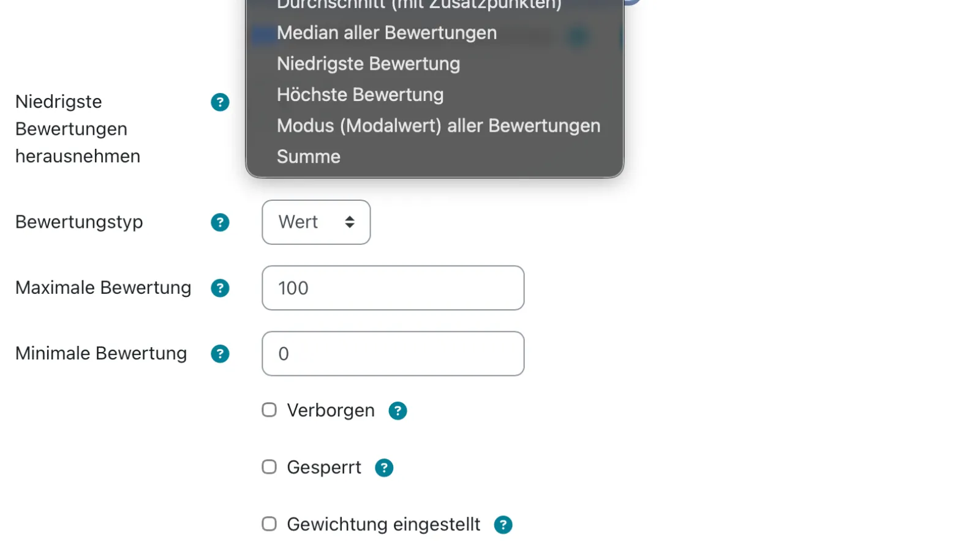Click the Minimale Bewertung help icon
980x551 pixels.
[x=219, y=353]
